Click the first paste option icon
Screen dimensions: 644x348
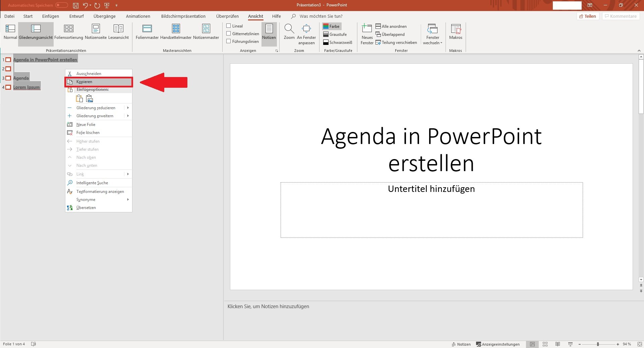[79, 98]
